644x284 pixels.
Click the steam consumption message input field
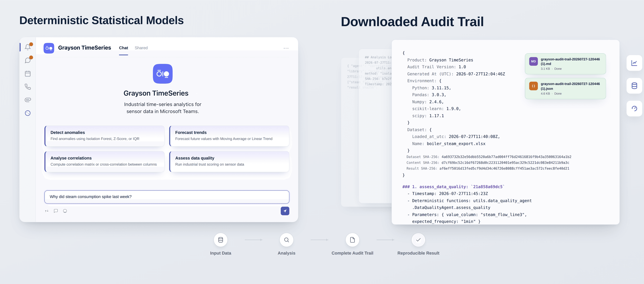(167, 197)
